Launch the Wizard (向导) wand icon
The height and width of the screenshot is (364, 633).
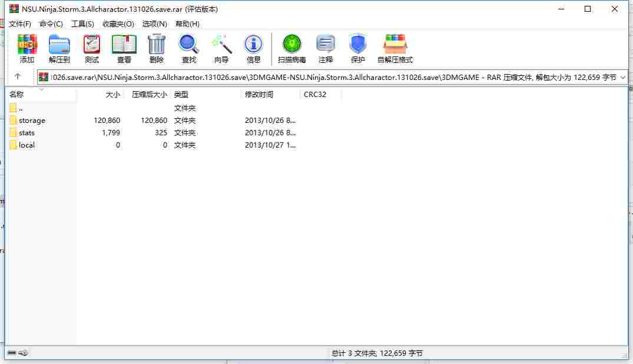pyautogui.click(x=221, y=44)
